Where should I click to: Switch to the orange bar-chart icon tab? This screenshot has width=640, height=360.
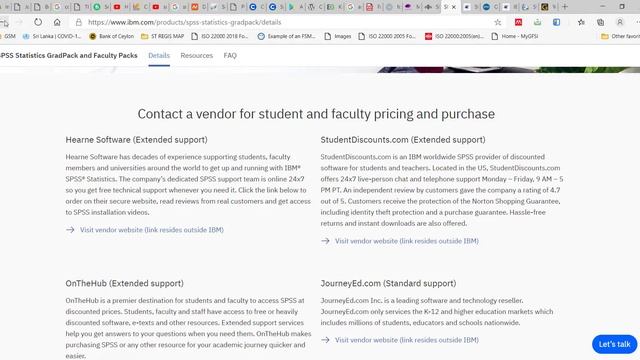[x=136, y=7]
